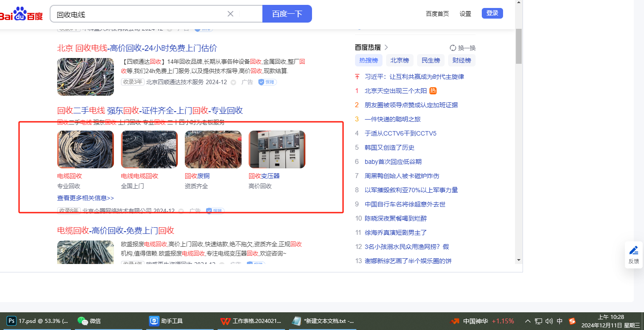Click the 回收变压器 caption link
This screenshot has width=644, height=330.
point(264,176)
